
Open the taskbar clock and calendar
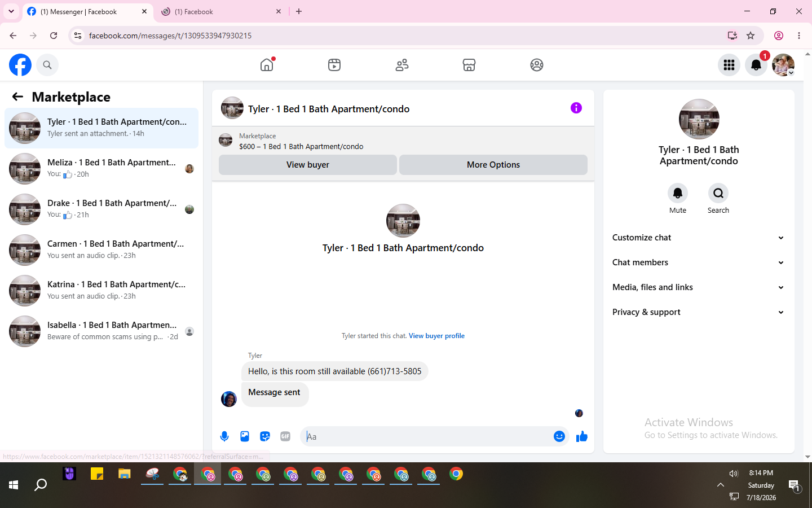coord(761,485)
